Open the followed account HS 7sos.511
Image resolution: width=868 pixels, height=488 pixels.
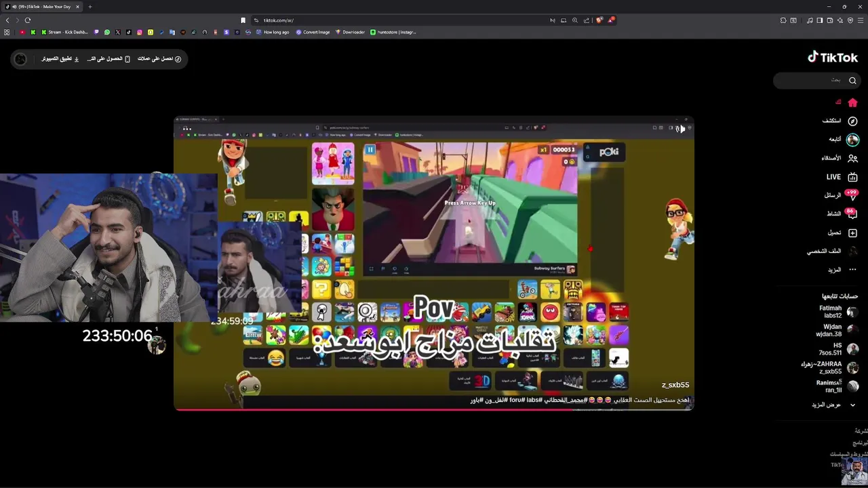(838, 349)
